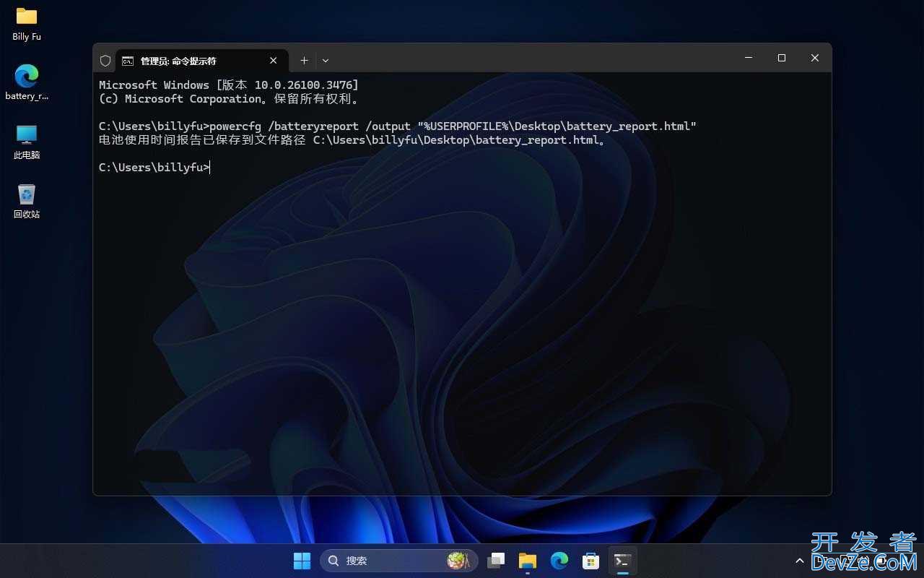Click the 搜索 taskbar search box
The height and width of the screenshot is (578, 924).
click(x=399, y=561)
